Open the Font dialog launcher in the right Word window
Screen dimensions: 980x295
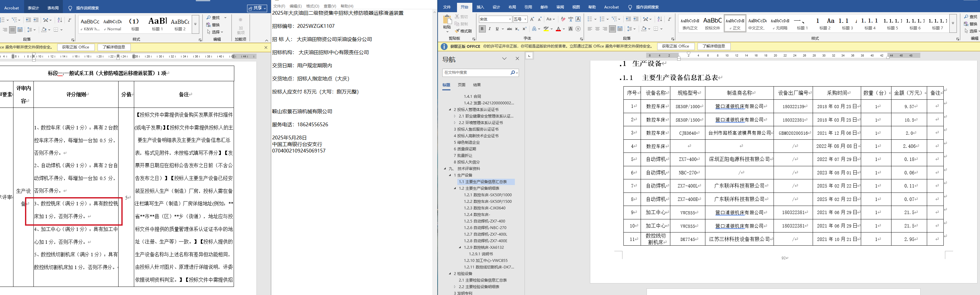click(x=581, y=39)
